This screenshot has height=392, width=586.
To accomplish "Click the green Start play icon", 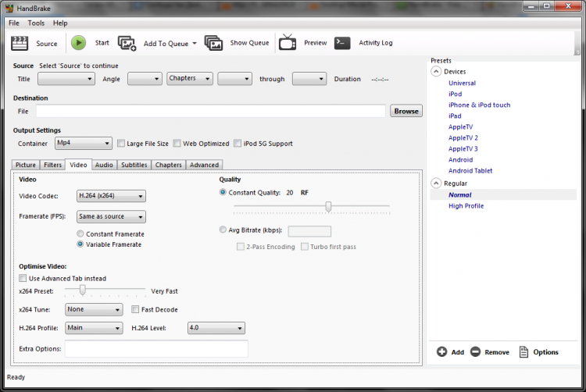I will tap(78, 43).
